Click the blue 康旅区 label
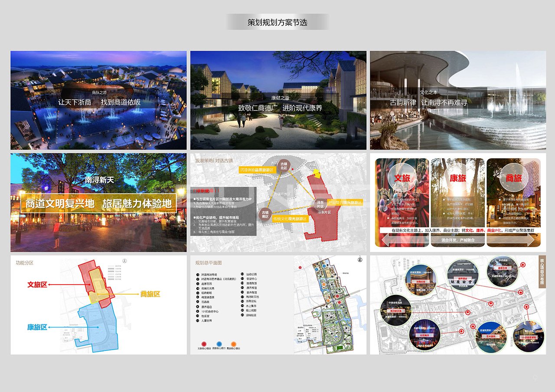 (x=37, y=327)
